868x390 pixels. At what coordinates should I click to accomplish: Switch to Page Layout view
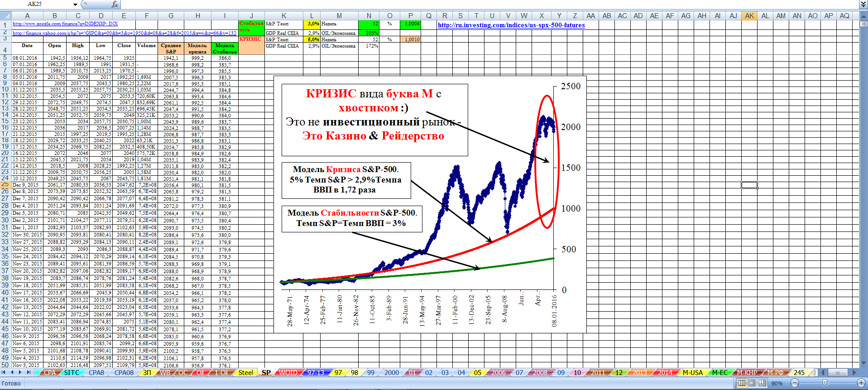tap(752, 383)
